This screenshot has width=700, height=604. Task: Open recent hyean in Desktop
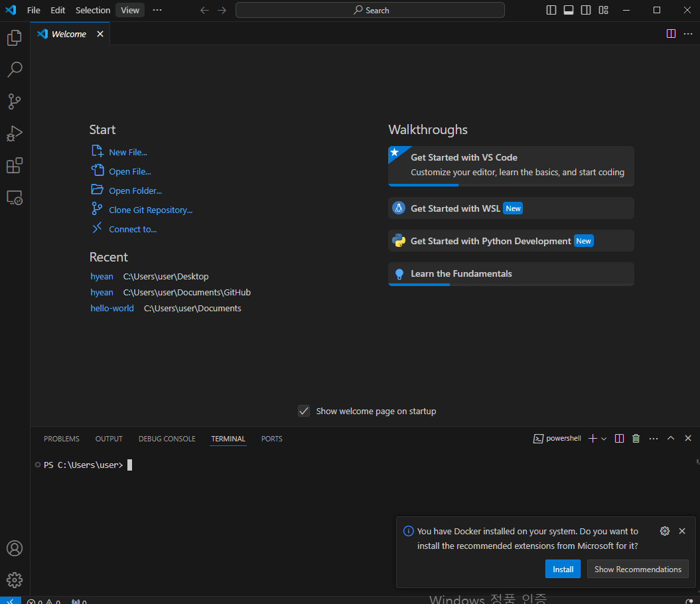[102, 276]
